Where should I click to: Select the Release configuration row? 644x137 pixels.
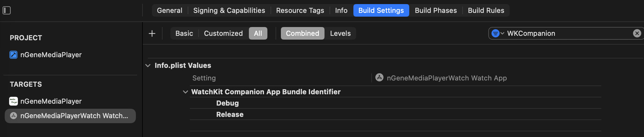point(395,114)
